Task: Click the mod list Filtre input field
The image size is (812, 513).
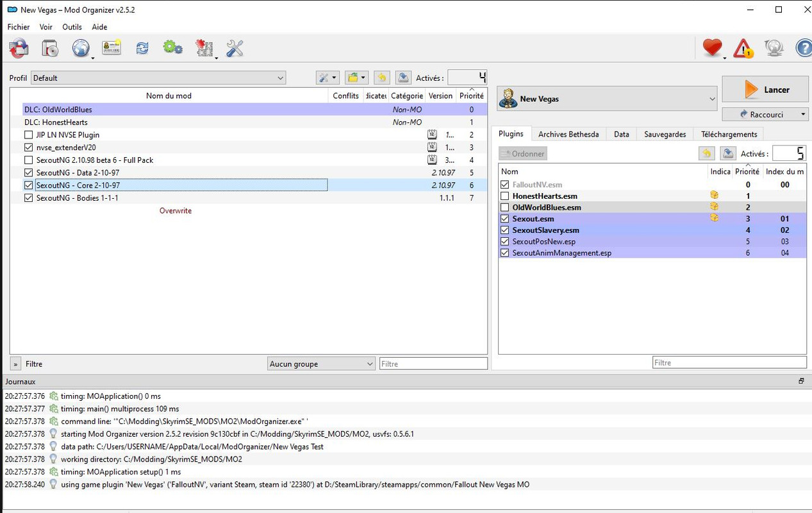Action: coord(433,364)
